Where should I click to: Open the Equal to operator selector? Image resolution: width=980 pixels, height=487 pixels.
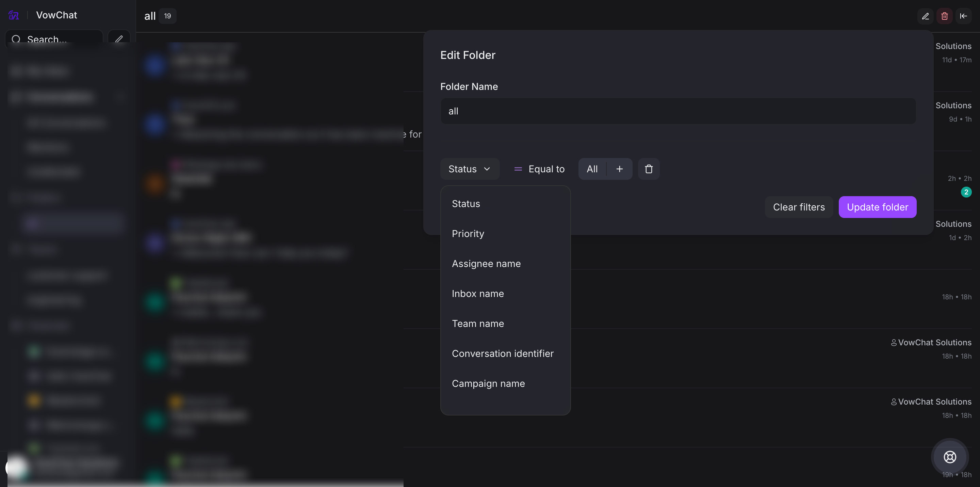coord(539,169)
